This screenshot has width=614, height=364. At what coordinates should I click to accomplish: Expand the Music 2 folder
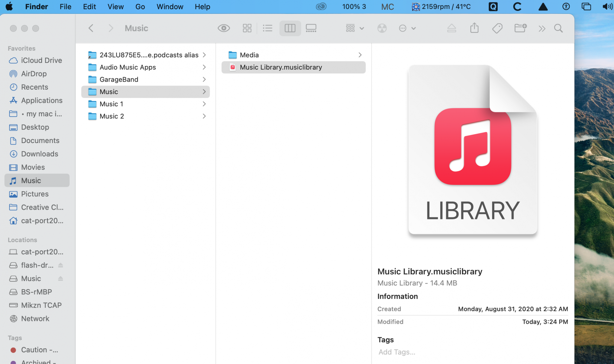(204, 116)
